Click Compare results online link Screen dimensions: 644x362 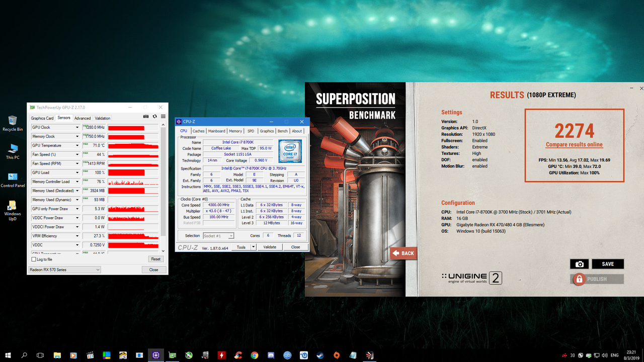pos(574,145)
